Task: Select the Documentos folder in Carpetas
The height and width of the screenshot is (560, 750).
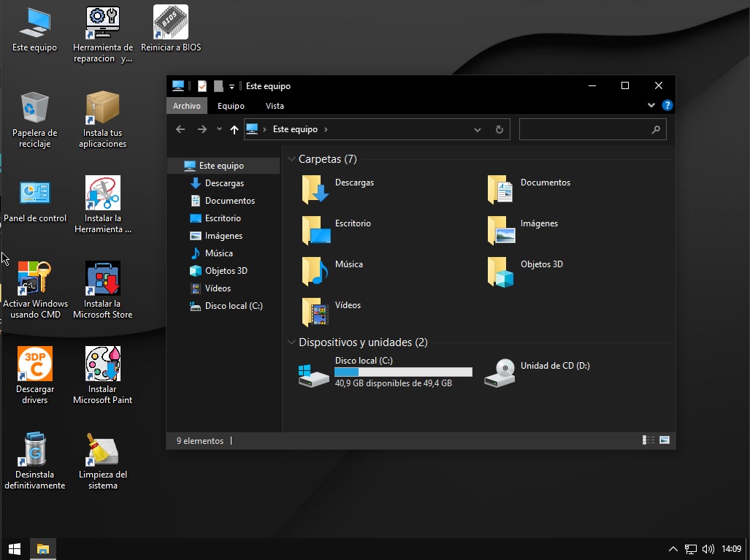Action: tap(529, 189)
